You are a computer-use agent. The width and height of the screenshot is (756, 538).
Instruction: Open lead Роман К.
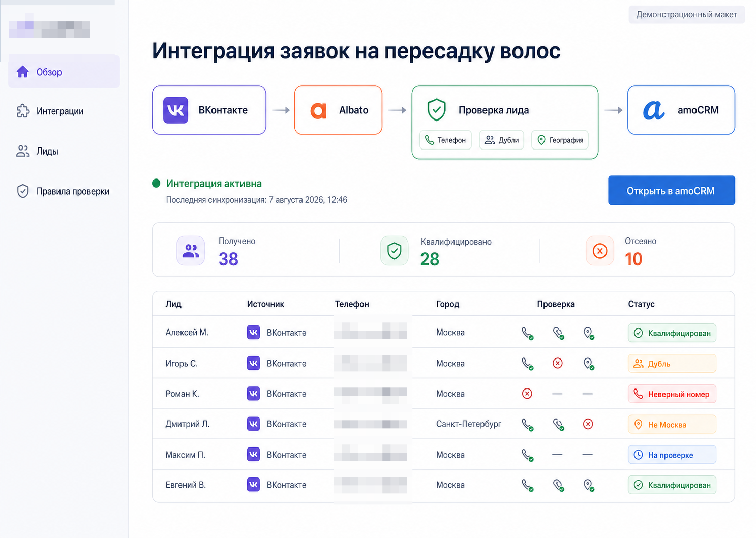[182, 394]
